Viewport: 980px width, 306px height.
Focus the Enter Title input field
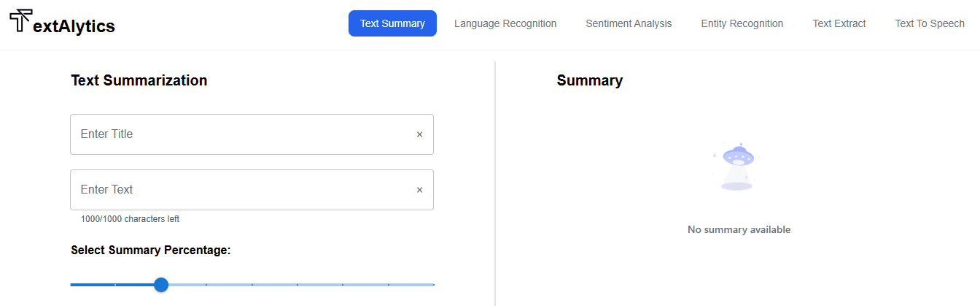click(241, 134)
